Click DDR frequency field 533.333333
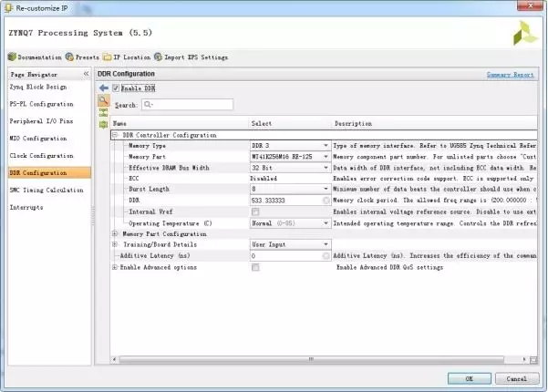 [290, 201]
